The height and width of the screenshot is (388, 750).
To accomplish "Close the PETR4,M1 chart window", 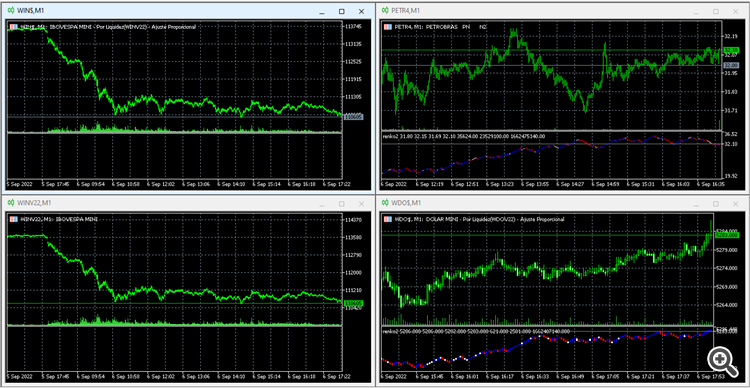I will click(x=735, y=11).
